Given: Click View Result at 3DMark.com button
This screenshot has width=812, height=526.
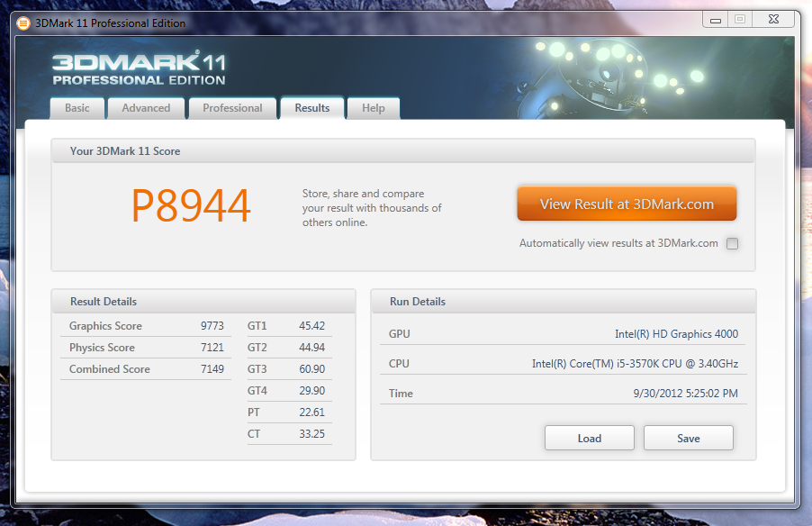Looking at the screenshot, I should pyautogui.click(x=627, y=204).
